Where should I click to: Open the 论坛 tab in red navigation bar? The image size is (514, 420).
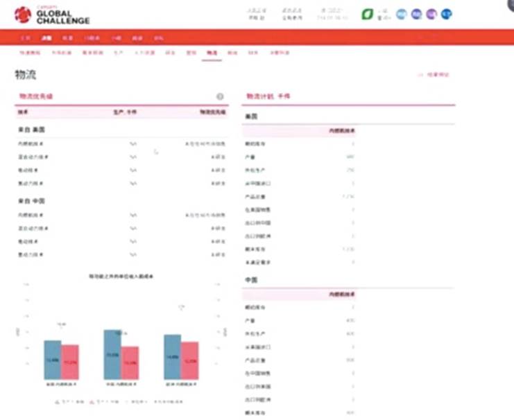(x=138, y=38)
